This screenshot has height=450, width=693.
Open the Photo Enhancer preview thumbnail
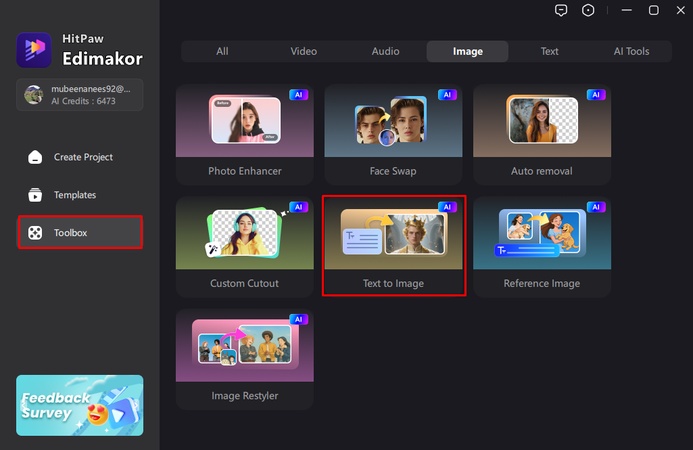pos(245,121)
